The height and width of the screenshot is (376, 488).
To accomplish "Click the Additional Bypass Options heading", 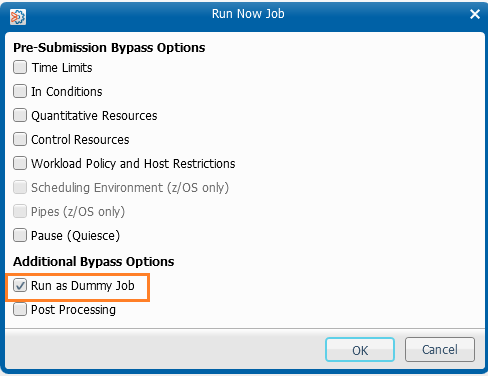I will point(94,262).
